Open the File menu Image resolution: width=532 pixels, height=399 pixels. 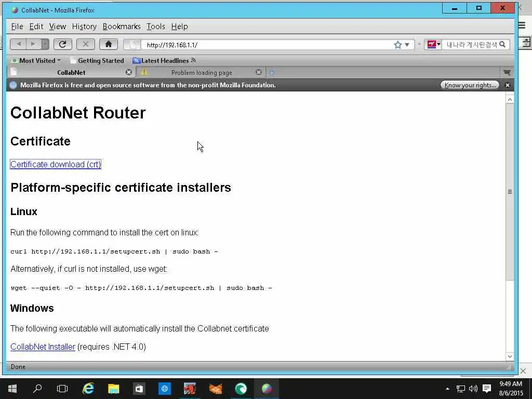[17, 26]
